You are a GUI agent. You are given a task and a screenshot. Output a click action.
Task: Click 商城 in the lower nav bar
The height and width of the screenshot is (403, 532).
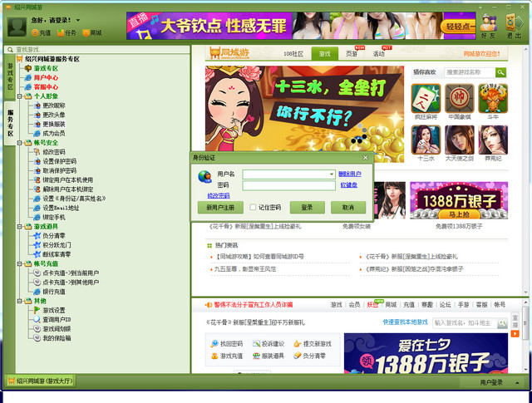391,305
